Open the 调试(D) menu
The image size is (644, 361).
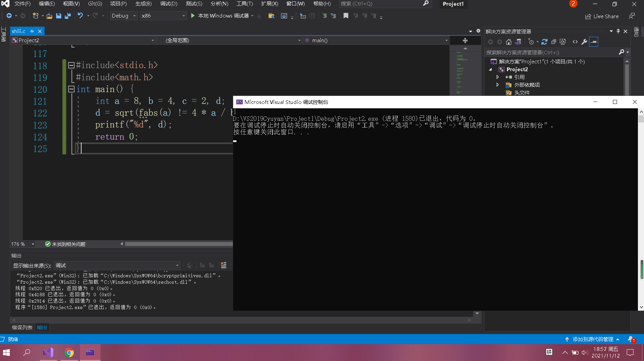[x=169, y=4]
